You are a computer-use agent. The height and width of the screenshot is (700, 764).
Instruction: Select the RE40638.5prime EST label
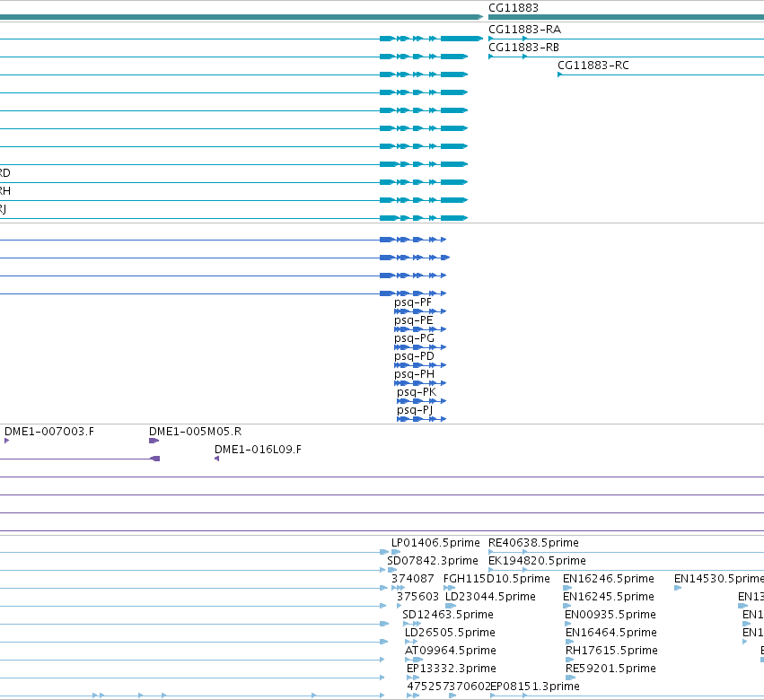coord(533,543)
